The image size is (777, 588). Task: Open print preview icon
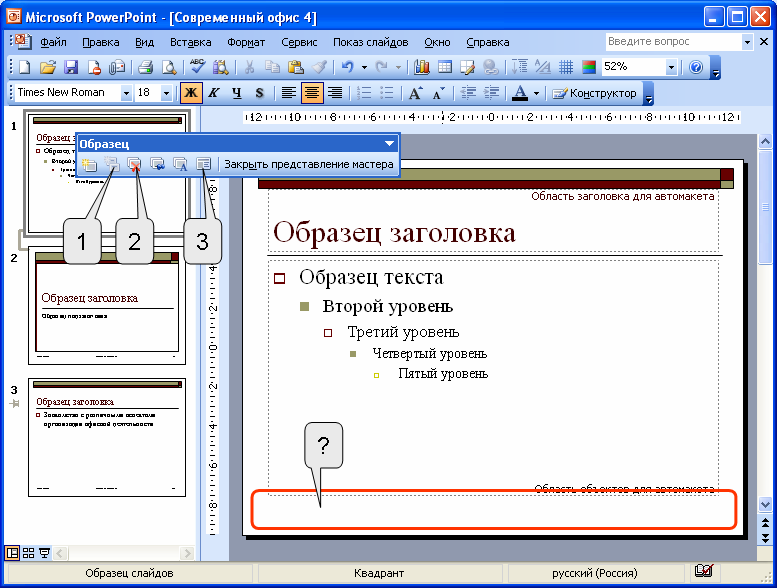tap(169, 67)
